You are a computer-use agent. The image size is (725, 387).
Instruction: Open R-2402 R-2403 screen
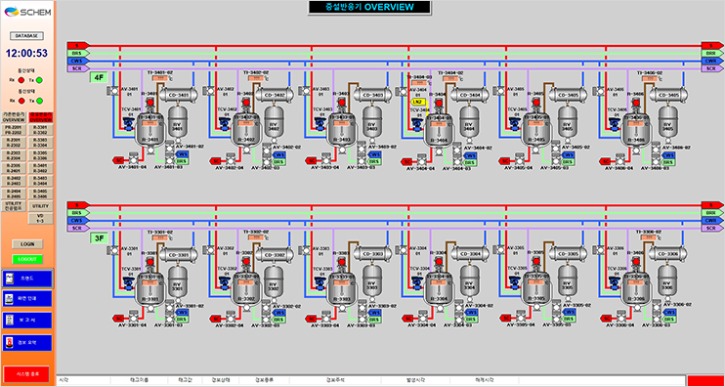coord(14,181)
